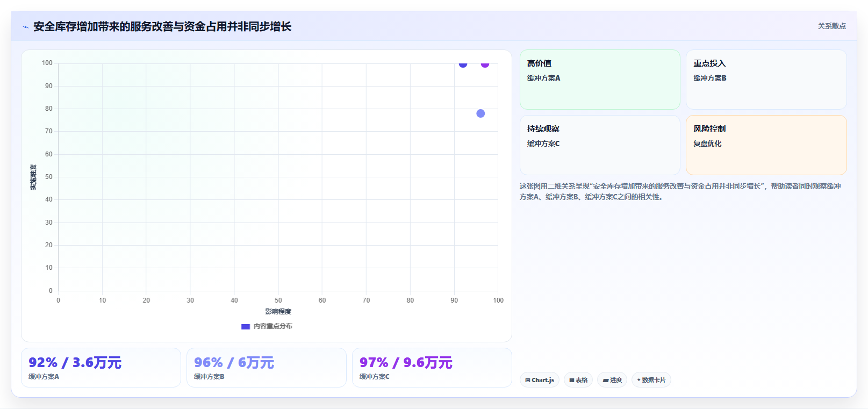Click the 92% / 3.6万元 stat value
This screenshot has width=868, height=409.
(75, 363)
